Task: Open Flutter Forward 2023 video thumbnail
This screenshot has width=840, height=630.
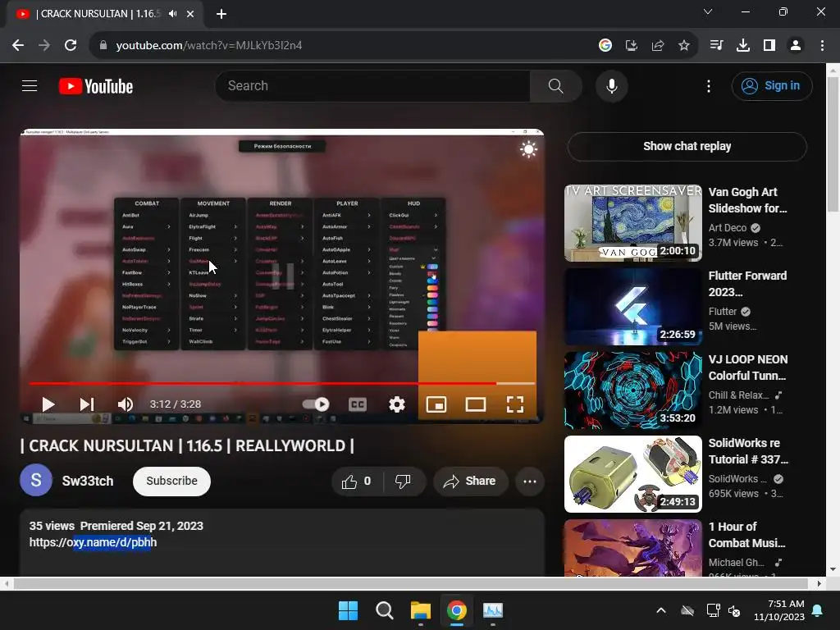Action: (632, 307)
